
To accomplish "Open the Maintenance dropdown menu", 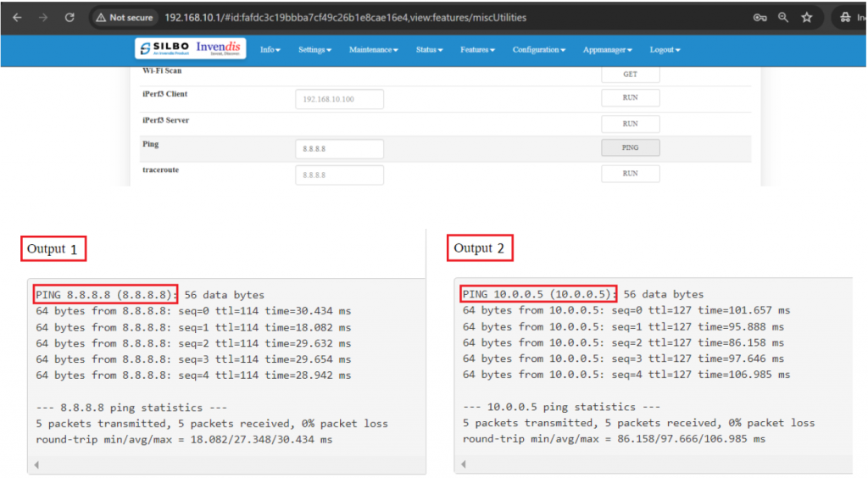I will pyautogui.click(x=373, y=50).
